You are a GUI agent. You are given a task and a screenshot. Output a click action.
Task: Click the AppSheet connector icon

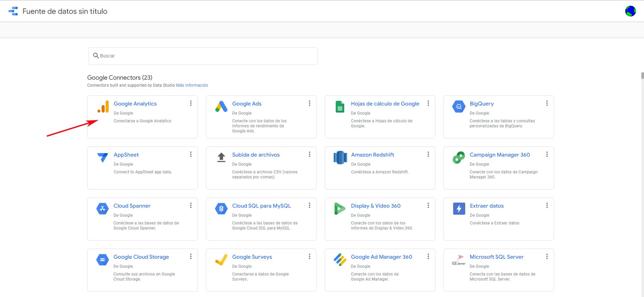coord(103,157)
